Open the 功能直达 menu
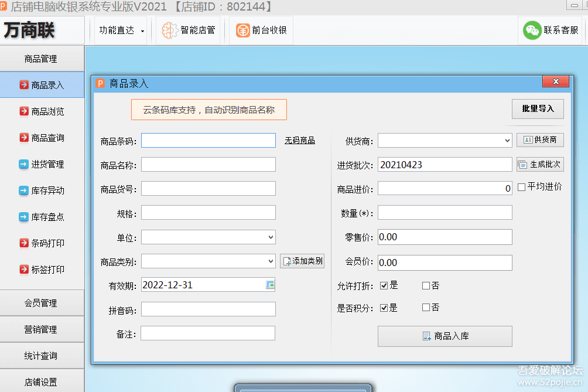This screenshot has width=588, height=392. [121, 30]
